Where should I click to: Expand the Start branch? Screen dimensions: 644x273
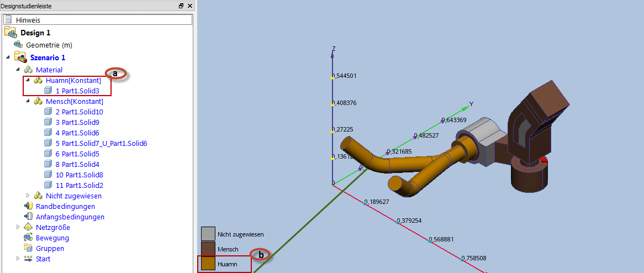click(x=18, y=259)
